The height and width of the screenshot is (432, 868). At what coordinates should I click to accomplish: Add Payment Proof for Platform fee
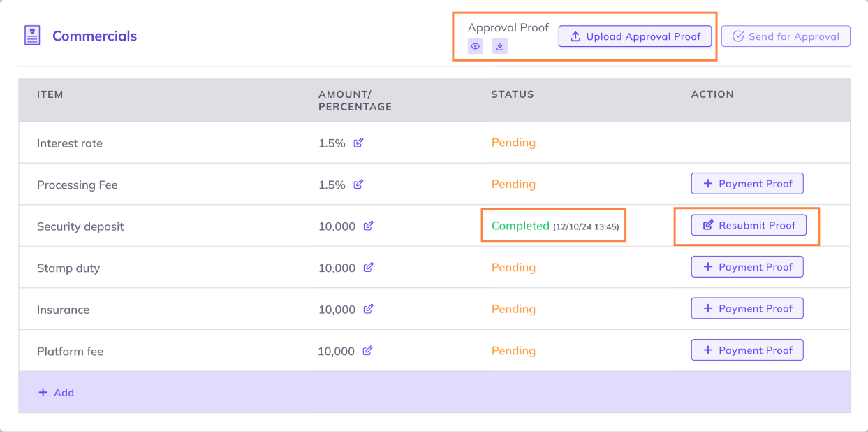pyautogui.click(x=747, y=350)
